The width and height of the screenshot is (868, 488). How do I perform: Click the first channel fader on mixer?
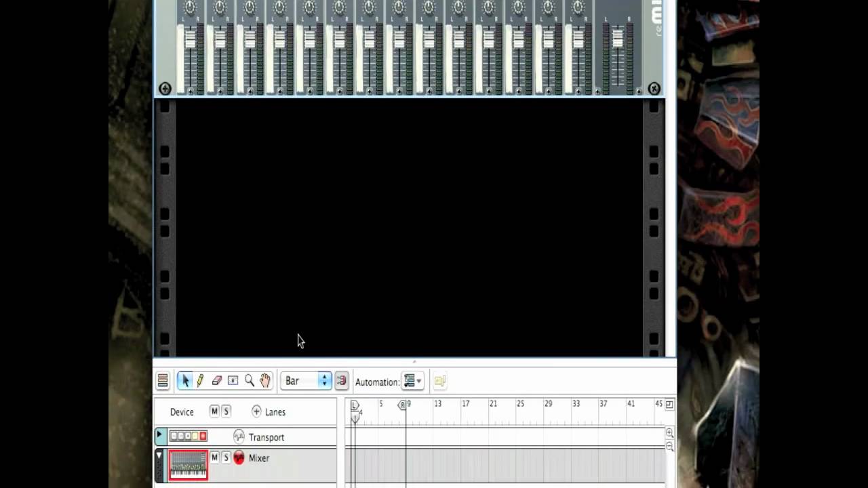190,39
